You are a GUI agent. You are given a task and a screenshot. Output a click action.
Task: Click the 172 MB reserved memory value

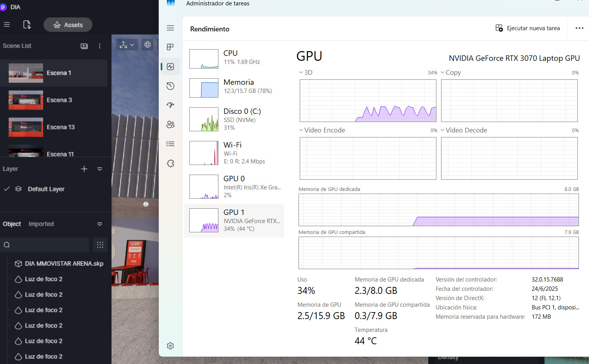[x=541, y=316]
